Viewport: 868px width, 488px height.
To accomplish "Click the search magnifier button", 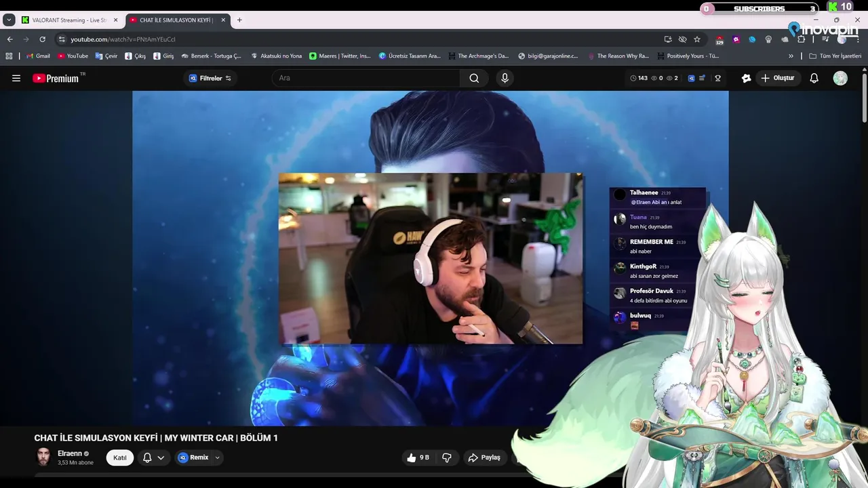I will click(x=474, y=78).
